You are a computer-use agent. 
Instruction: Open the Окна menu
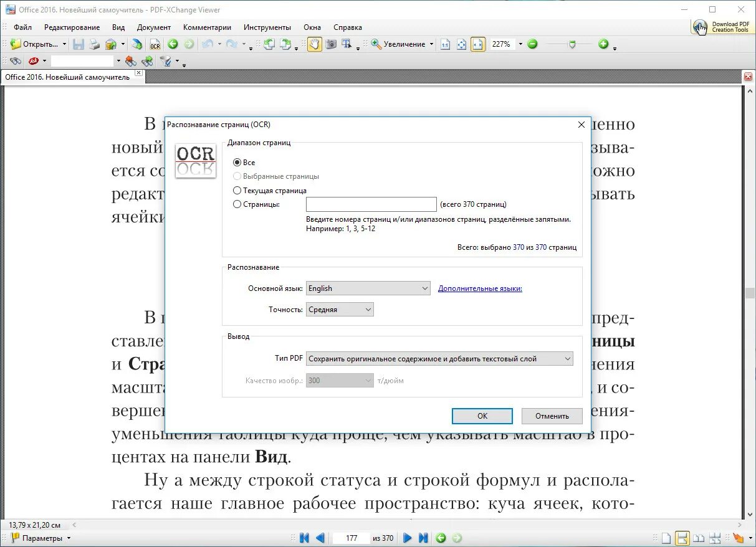pyautogui.click(x=312, y=27)
